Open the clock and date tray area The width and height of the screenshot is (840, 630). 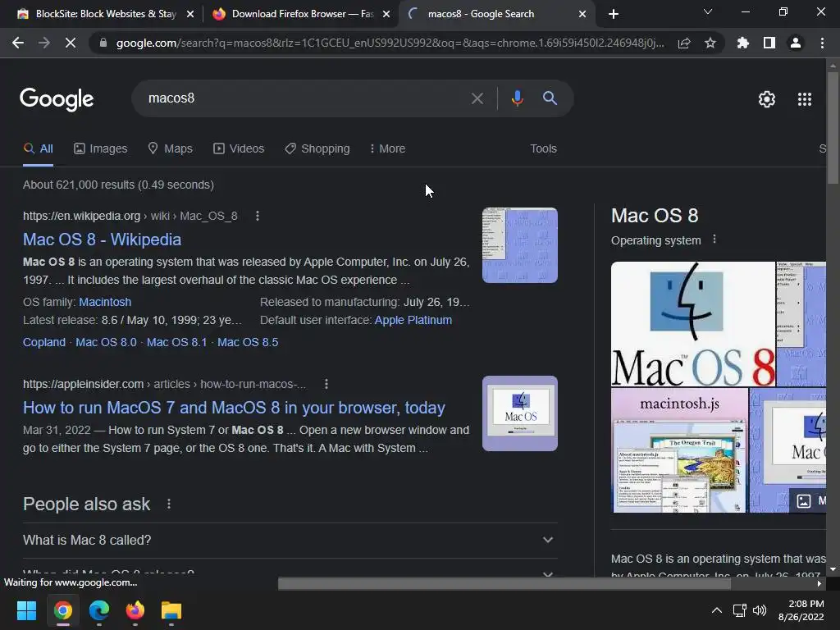(x=801, y=610)
